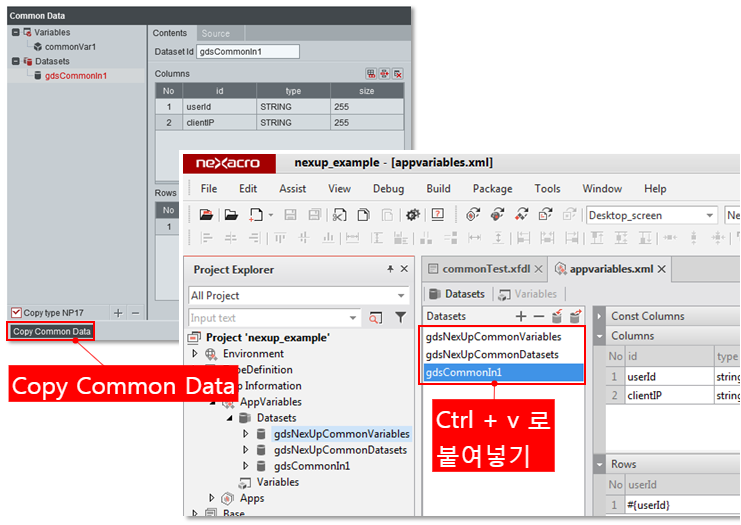Click the Paste toolbar icon

(387, 215)
